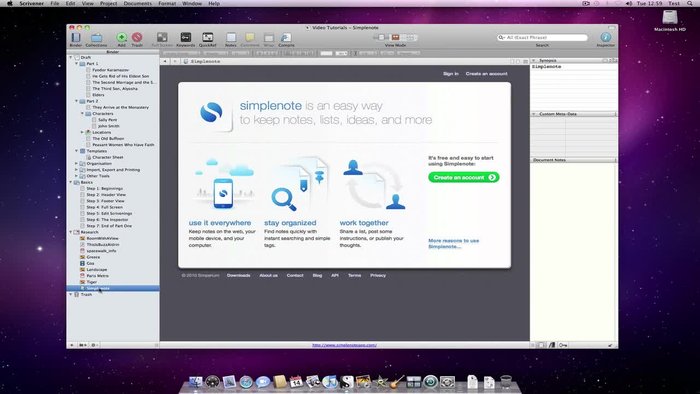Viewport: 700px width, 394px height.
Task: Enter Full Screen toolbar icon
Action: tap(162, 37)
